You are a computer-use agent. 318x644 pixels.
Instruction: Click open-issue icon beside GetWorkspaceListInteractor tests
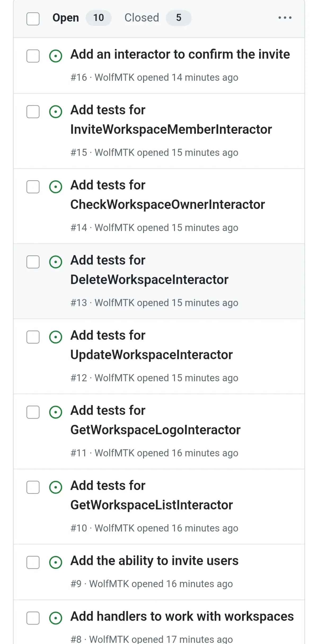pos(56,487)
